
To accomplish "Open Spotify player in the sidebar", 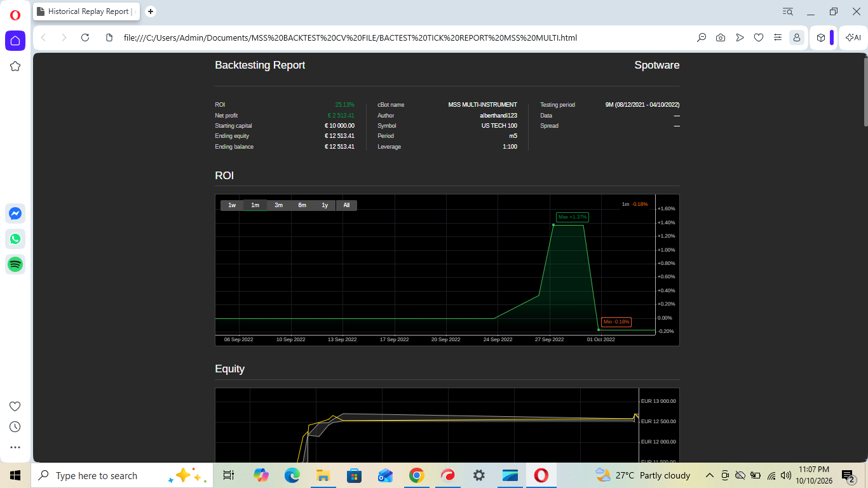I will tap(15, 264).
